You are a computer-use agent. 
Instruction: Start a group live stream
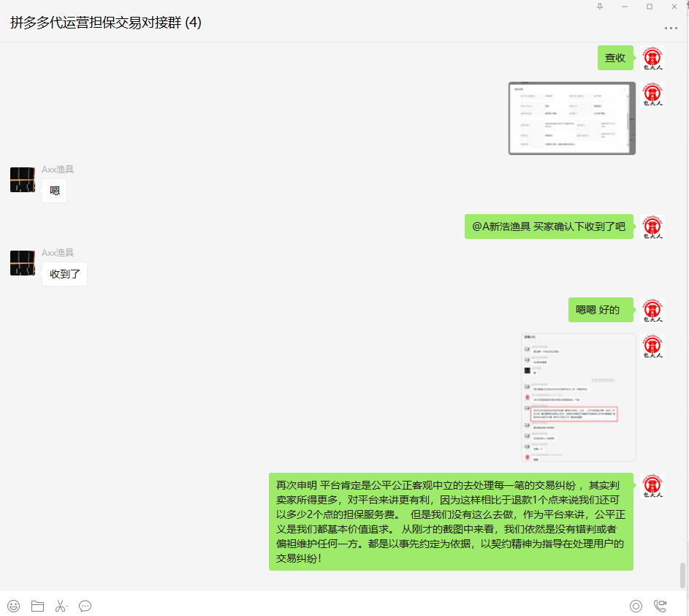click(636, 606)
